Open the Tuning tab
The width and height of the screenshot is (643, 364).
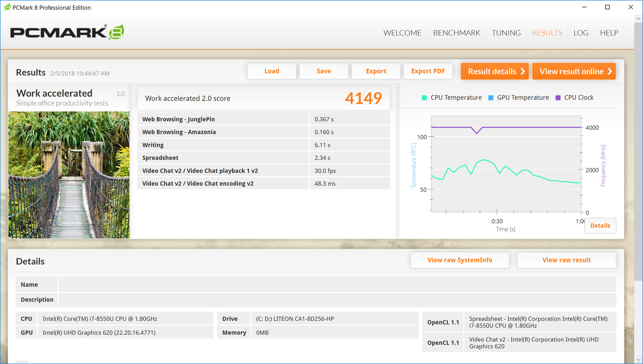(x=506, y=33)
